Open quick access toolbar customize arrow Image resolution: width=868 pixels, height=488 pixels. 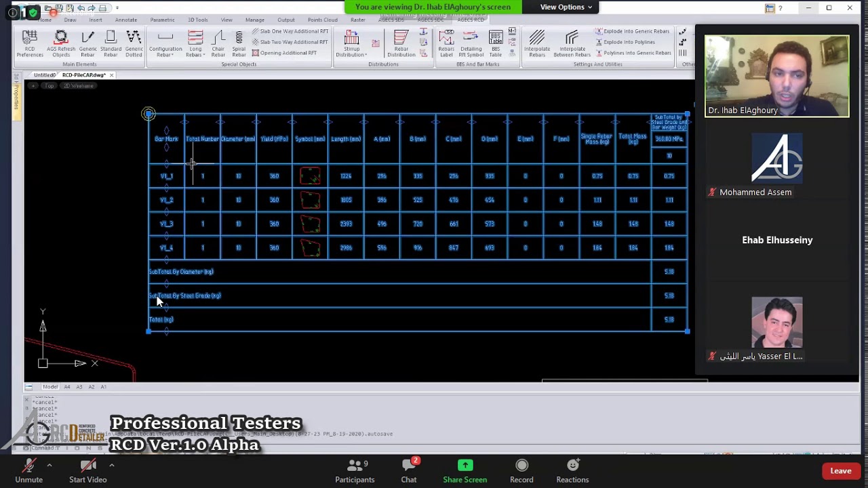coord(117,8)
